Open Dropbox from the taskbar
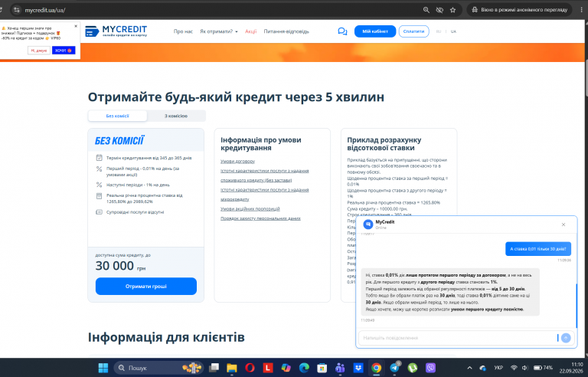 (x=358, y=368)
